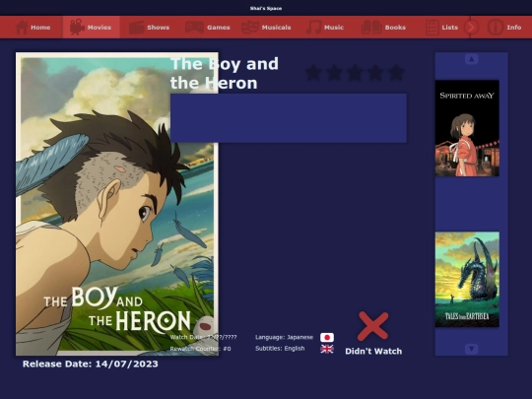This screenshot has width=532, height=399.
Task: Select the Musicals tab
Action: 266,28
